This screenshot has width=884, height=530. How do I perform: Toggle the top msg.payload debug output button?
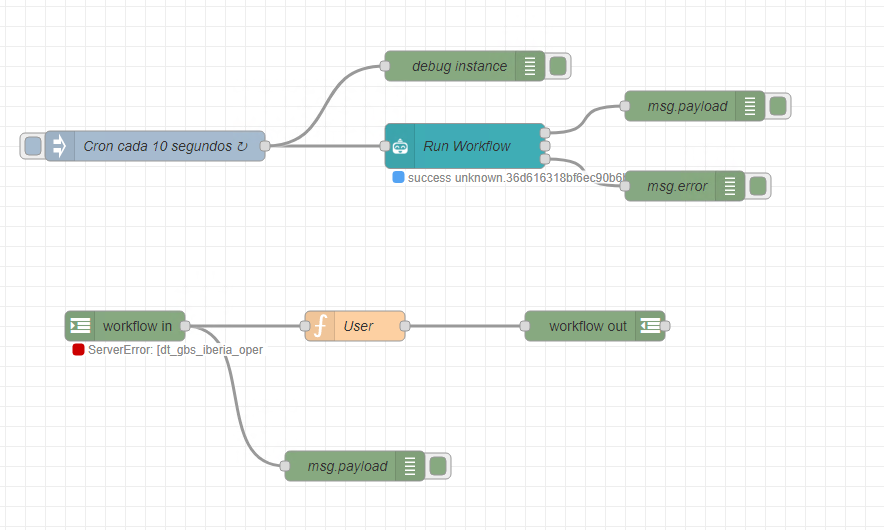pyautogui.click(x=777, y=106)
